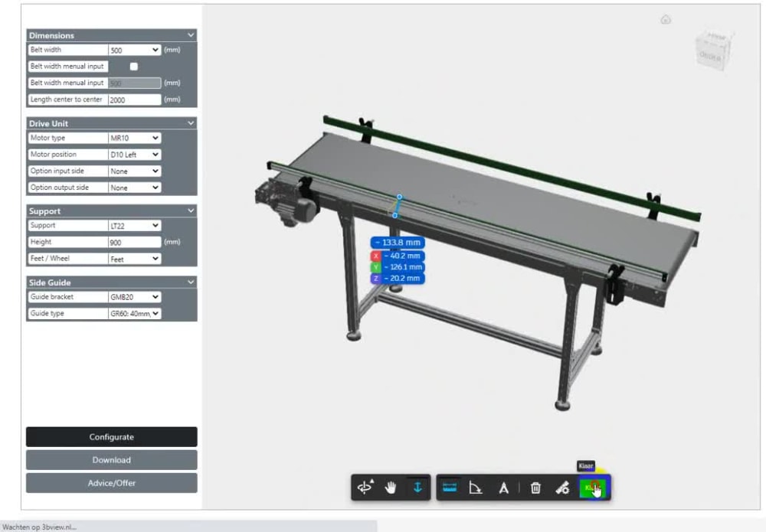
Task: Click the Length center to center field
Action: coord(134,100)
